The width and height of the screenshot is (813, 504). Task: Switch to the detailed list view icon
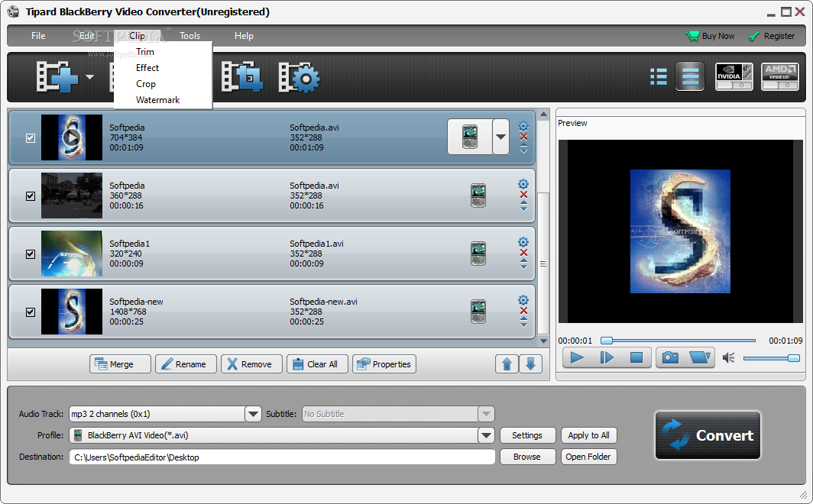click(689, 76)
